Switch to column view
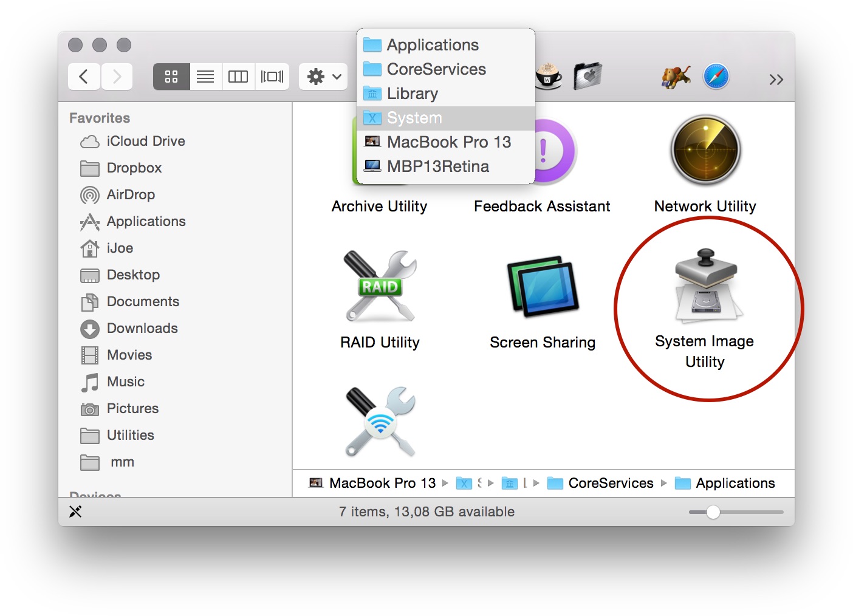Viewport: 853px width, 616px height. pos(238,77)
